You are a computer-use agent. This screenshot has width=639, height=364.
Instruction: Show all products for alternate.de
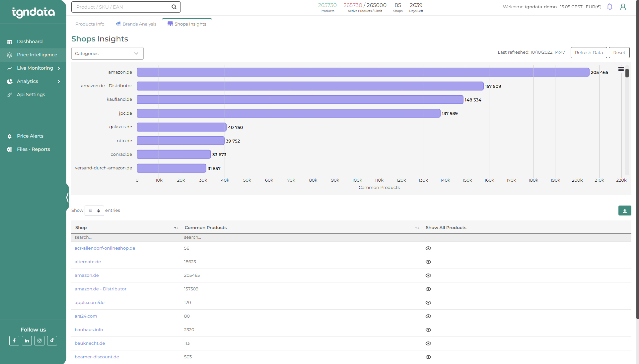tap(428, 262)
